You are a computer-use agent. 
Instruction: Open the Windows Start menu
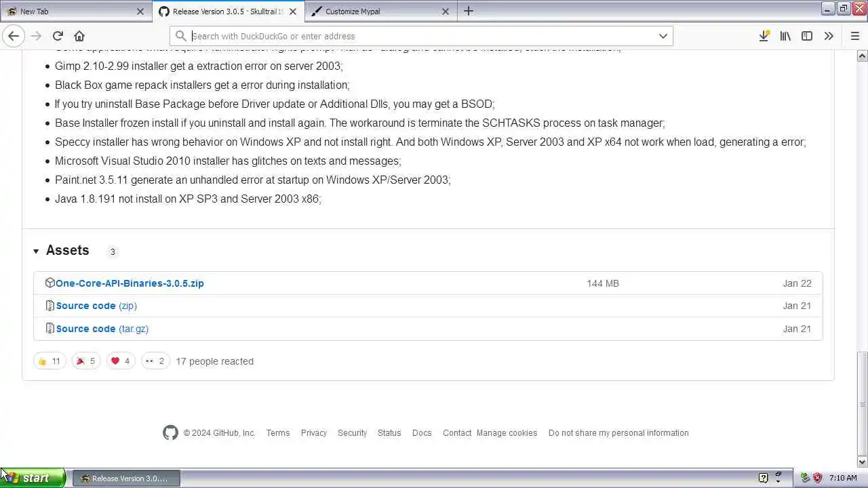pos(33,478)
